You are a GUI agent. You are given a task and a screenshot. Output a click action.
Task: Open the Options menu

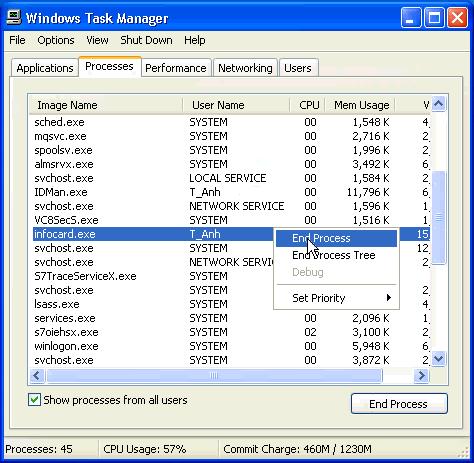[56, 40]
